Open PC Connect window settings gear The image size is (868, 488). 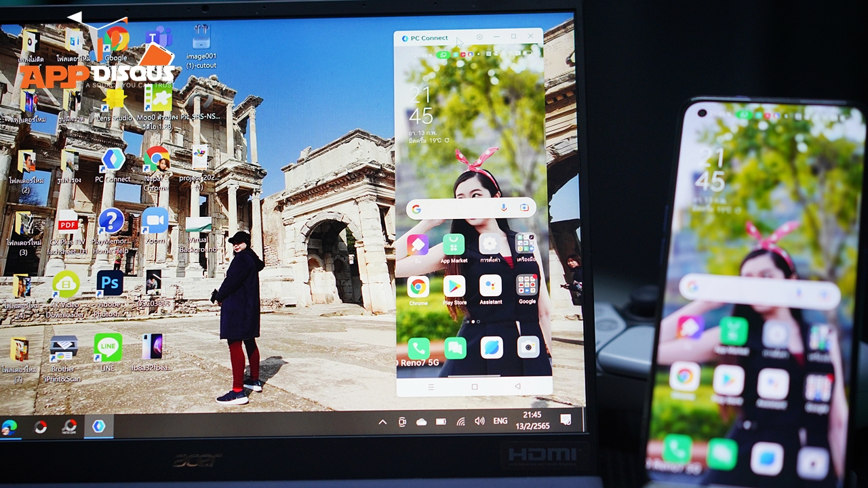(479, 37)
